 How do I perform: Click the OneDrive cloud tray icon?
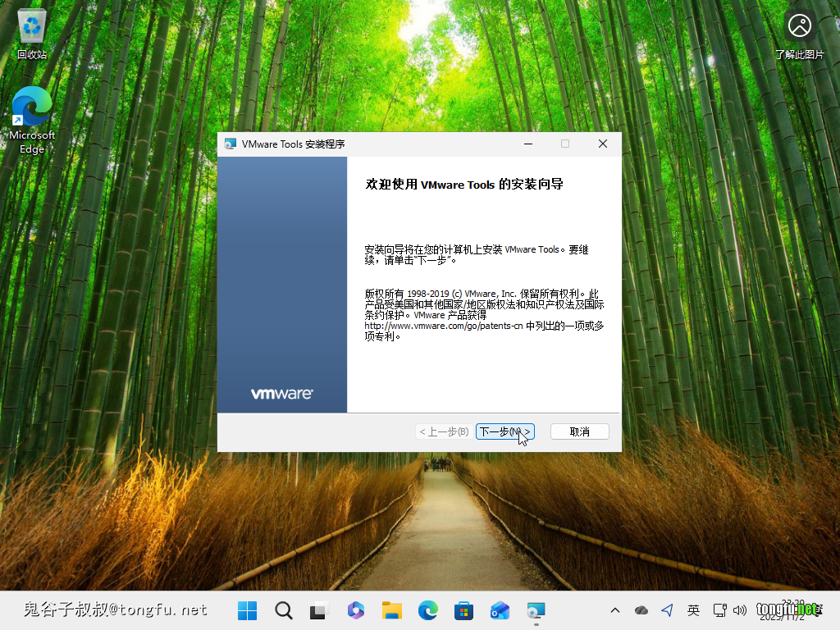tap(641, 610)
